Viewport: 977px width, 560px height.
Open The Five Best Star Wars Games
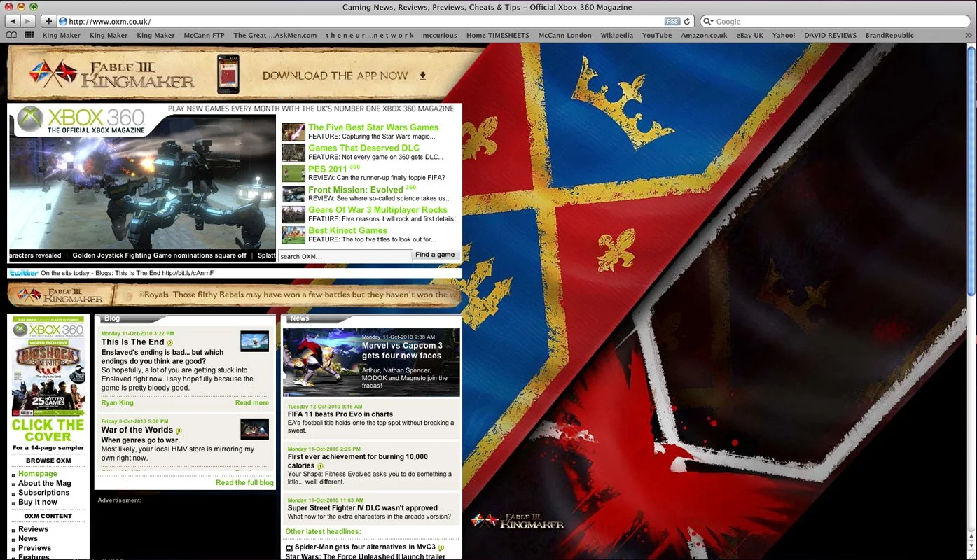pyautogui.click(x=373, y=127)
